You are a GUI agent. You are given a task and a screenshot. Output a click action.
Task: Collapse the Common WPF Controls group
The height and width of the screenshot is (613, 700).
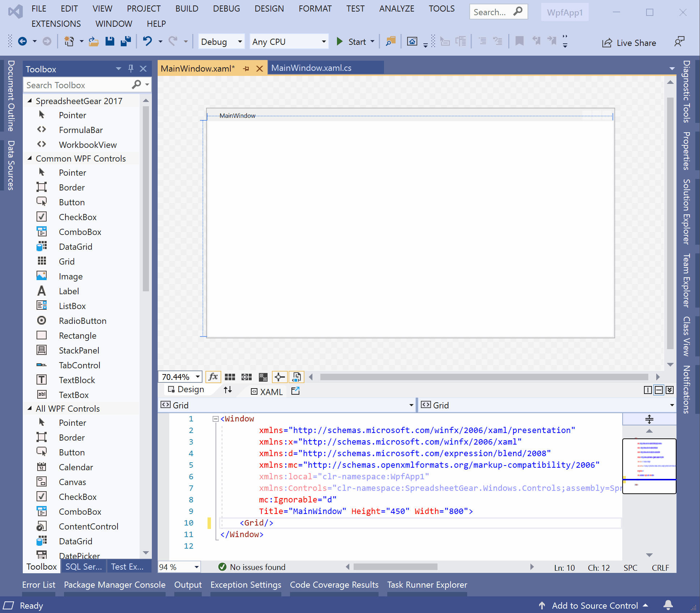click(30, 158)
